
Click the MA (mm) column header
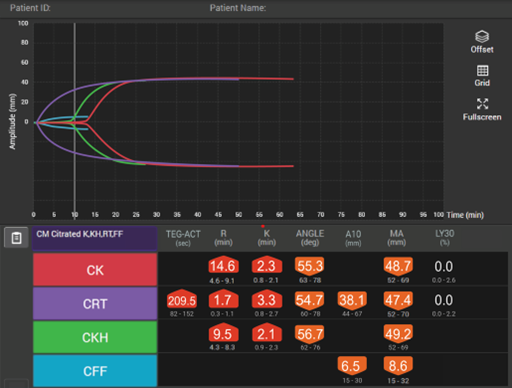(x=397, y=238)
